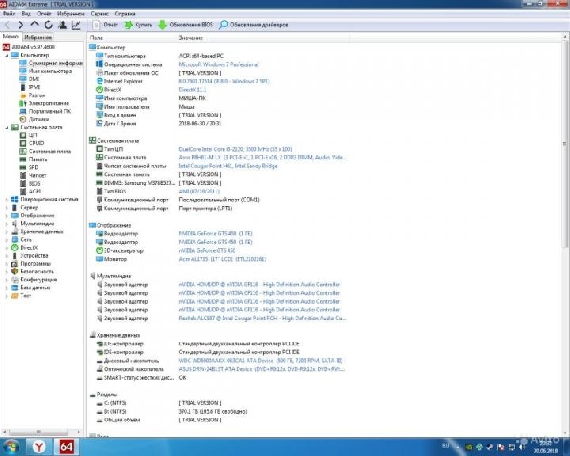Screen dimensions: 570x456
Task: Select the CPUID tree item
Action: click(32, 143)
